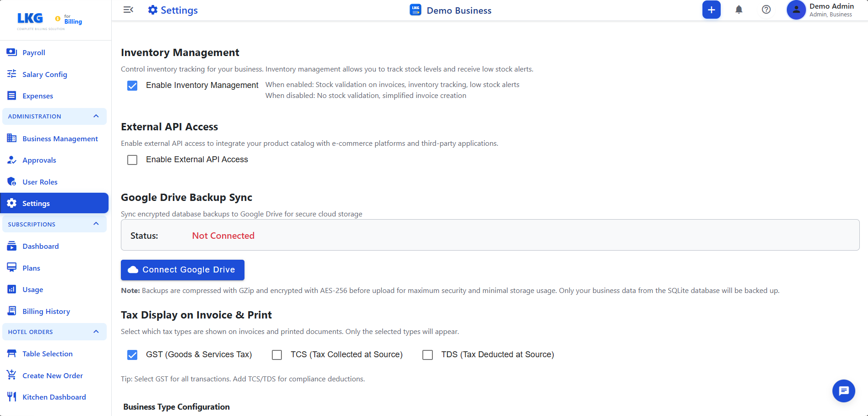Click the Salary Config sliders icon
Image resolution: width=868 pixels, height=416 pixels.
[x=12, y=74]
